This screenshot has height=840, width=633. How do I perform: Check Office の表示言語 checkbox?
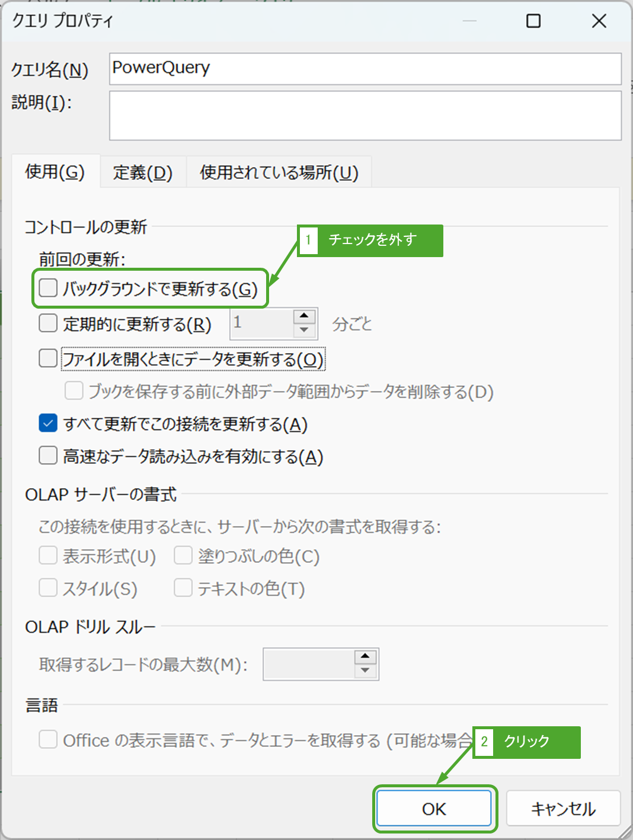(x=47, y=739)
